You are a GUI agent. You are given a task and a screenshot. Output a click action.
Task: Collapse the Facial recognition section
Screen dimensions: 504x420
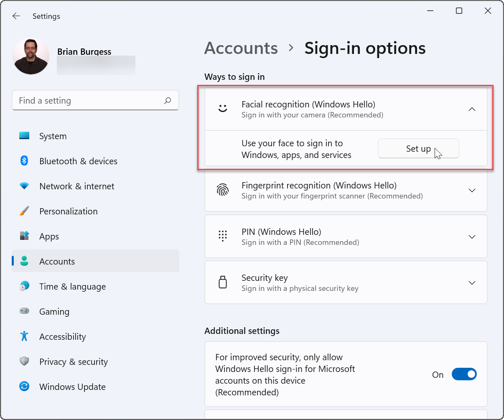tap(472, 109)
